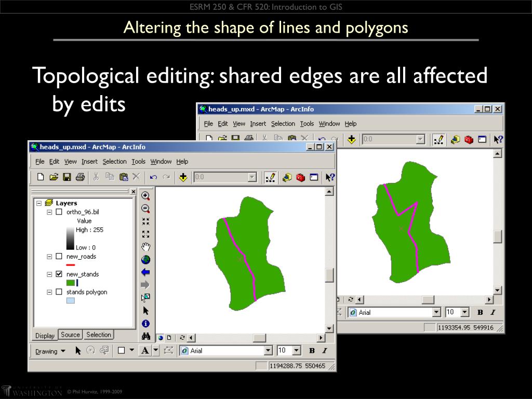Open File menu in front ArcMap window
Screen dimensions: 532x399
tap(39, 162)
